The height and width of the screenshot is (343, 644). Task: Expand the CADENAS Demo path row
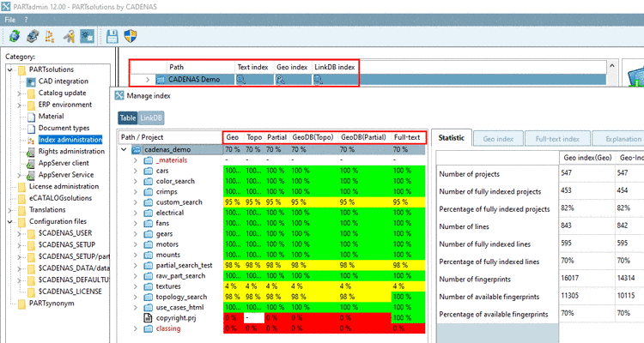[x=148, y=80]
